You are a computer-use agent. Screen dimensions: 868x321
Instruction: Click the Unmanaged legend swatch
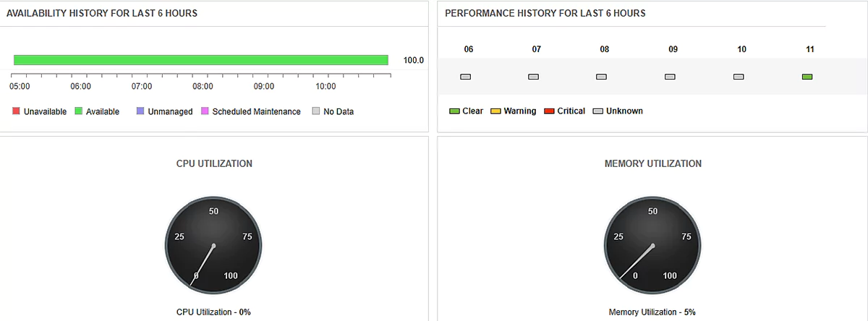[139, 111]
